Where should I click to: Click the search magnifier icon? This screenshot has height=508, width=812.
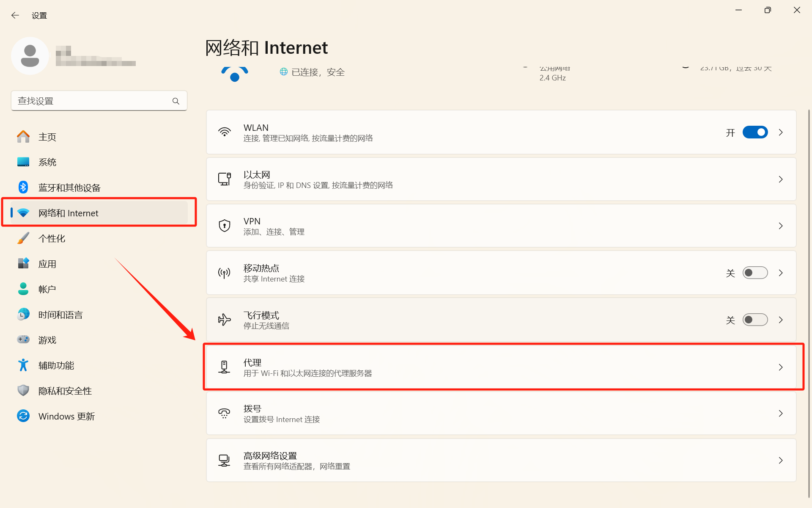(x=176, y=101)
